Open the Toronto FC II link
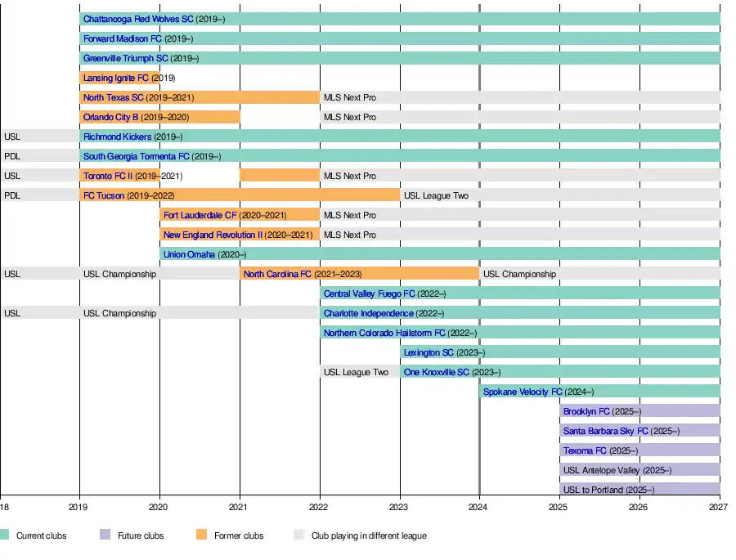 [108, 176]
